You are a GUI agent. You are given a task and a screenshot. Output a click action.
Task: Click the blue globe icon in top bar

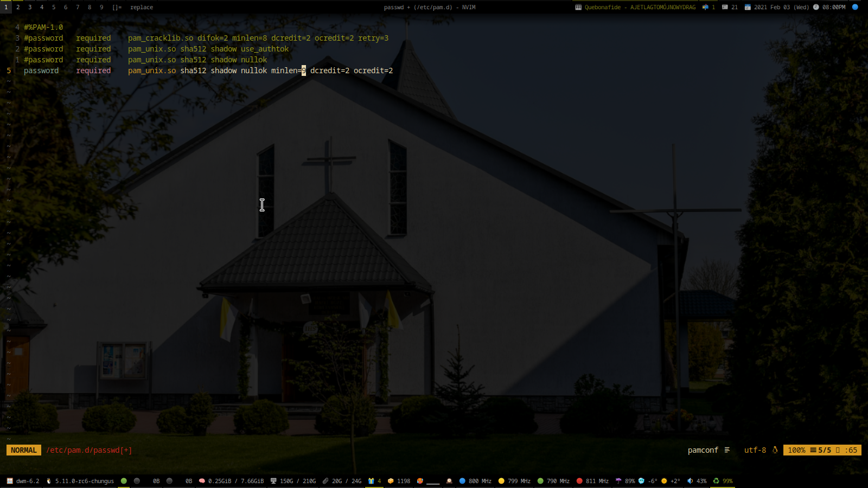[855, 7]
